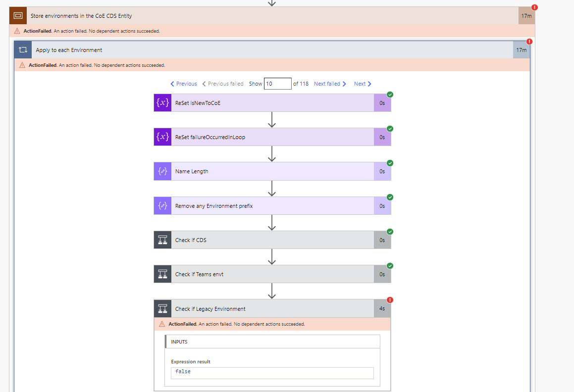Click the 0s duration on Check if CDS
This screenshot has width=574, height=392.
[x=382, y=240]
